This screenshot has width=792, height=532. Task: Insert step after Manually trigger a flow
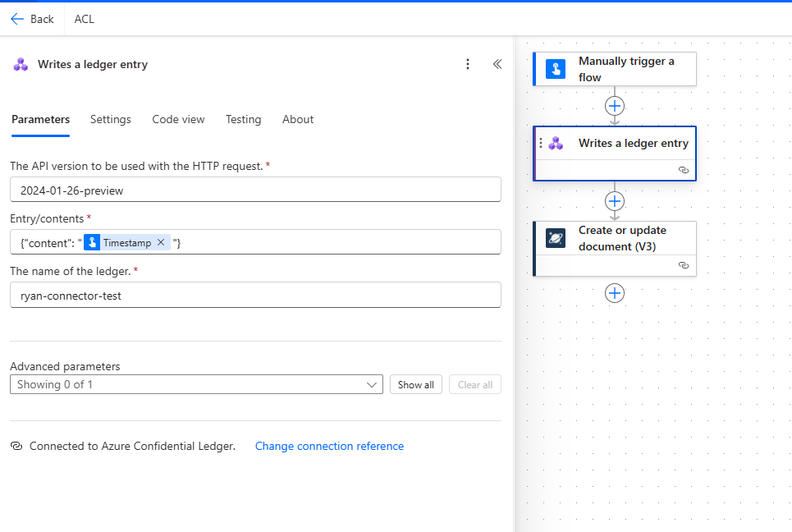(614, 106)
